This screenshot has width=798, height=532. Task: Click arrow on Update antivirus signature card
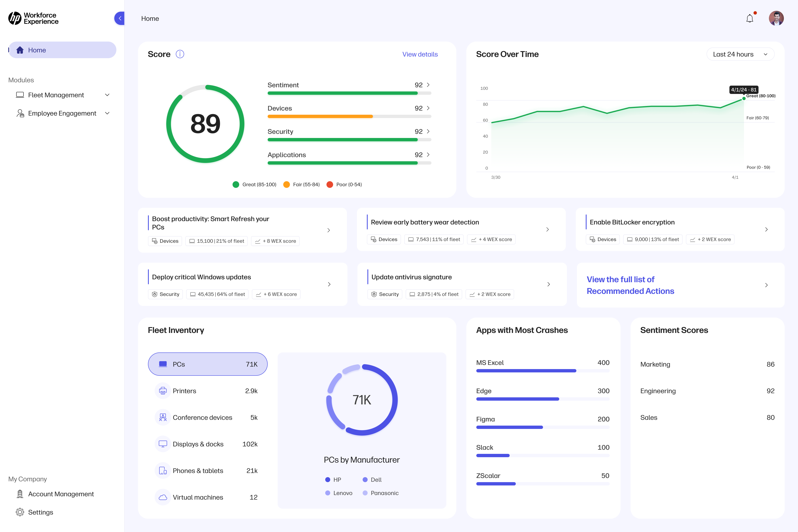click(549, 284)
